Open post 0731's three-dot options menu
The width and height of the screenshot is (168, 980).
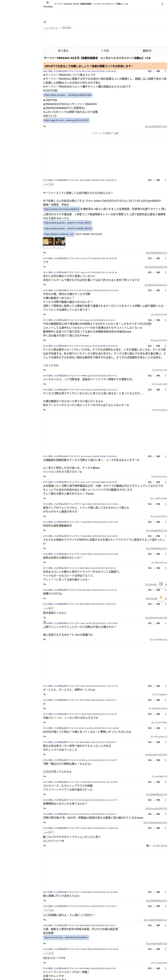click(165, 686)
